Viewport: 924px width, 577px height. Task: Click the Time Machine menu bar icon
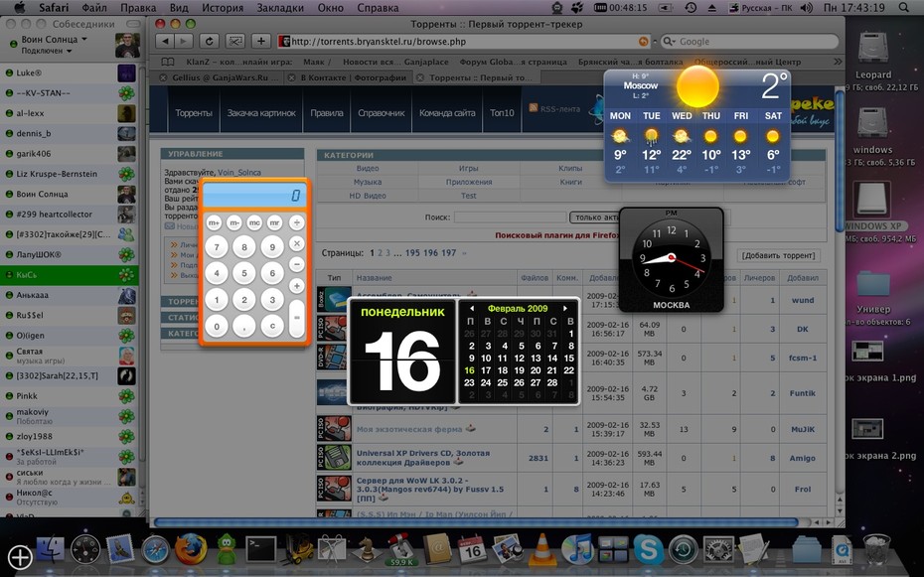coord(691,8)
